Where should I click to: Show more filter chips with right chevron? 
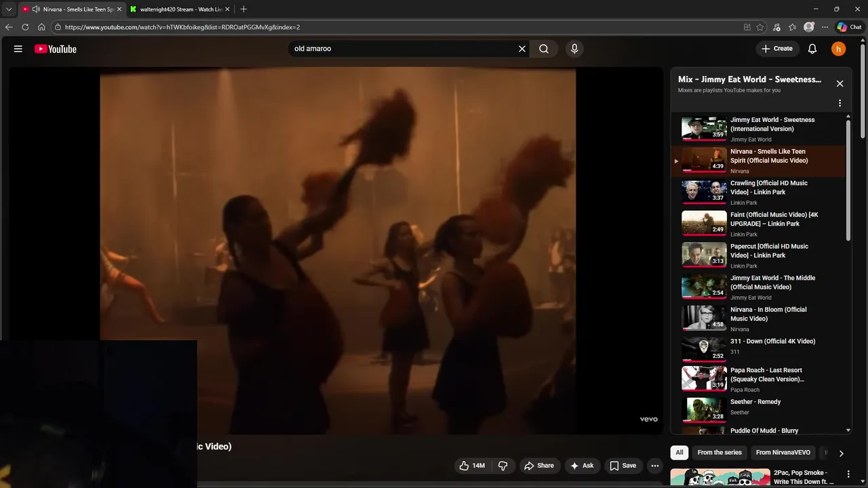pyautogui.click(x=841, y=453)
